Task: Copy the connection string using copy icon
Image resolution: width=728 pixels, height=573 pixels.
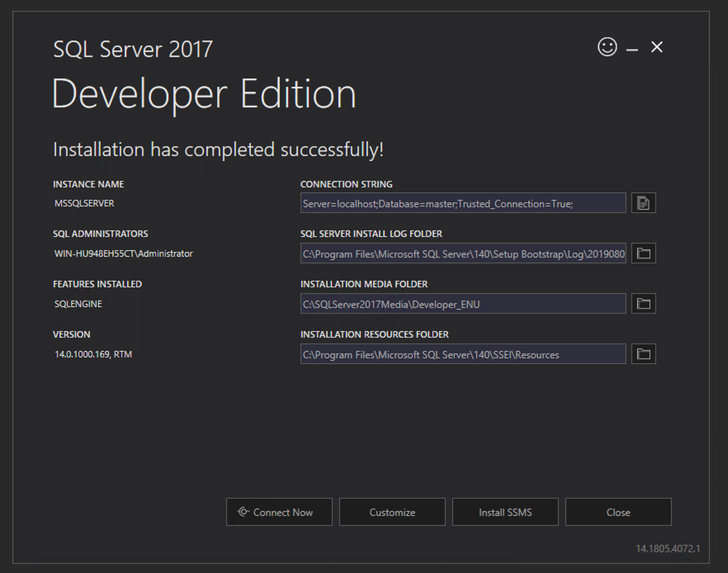Action: tap(644, 203)
